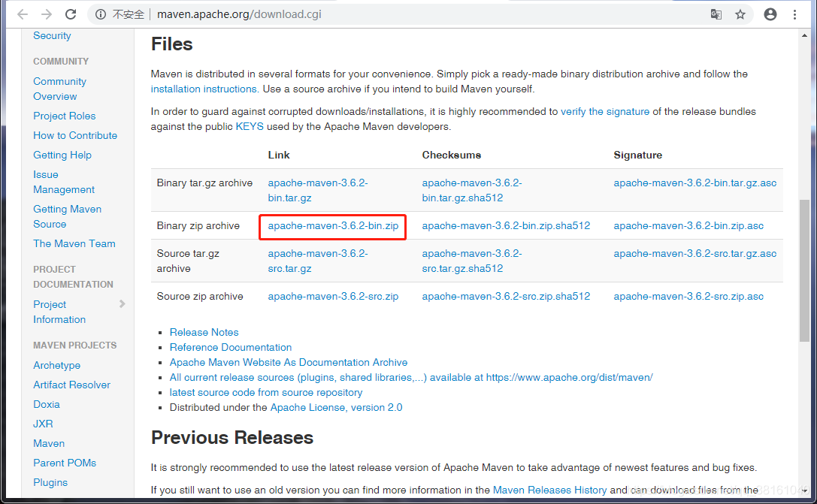Viewport: 817px width, 504px height.
Task: Open Maven Releases History link
Action: tap(549, 490)
